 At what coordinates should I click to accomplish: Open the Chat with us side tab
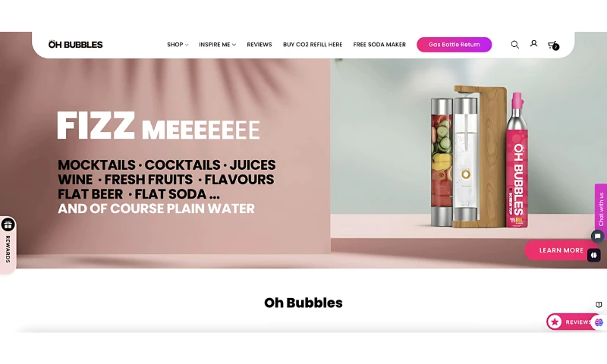tap(601, 209)
